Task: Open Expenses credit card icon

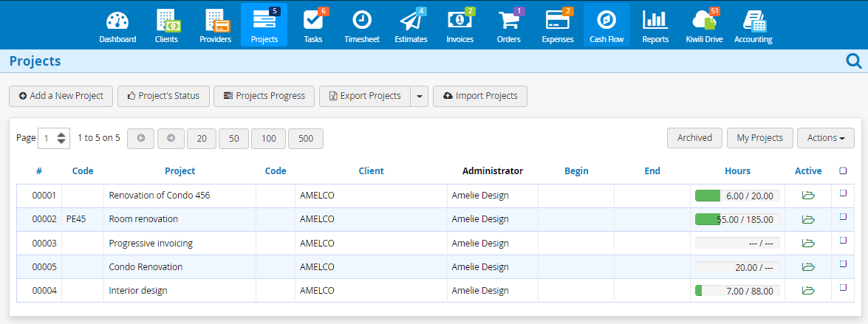Action: click(558, 21)
